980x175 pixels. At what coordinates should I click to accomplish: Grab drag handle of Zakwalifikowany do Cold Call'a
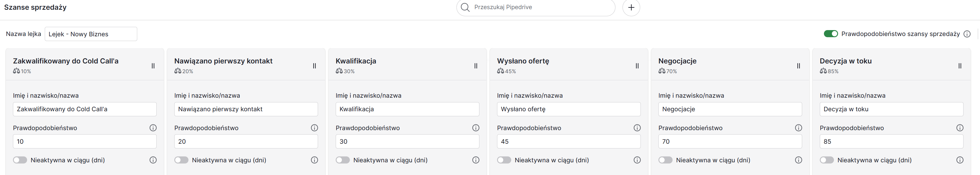pyautogui.click(x=153, y=66)
